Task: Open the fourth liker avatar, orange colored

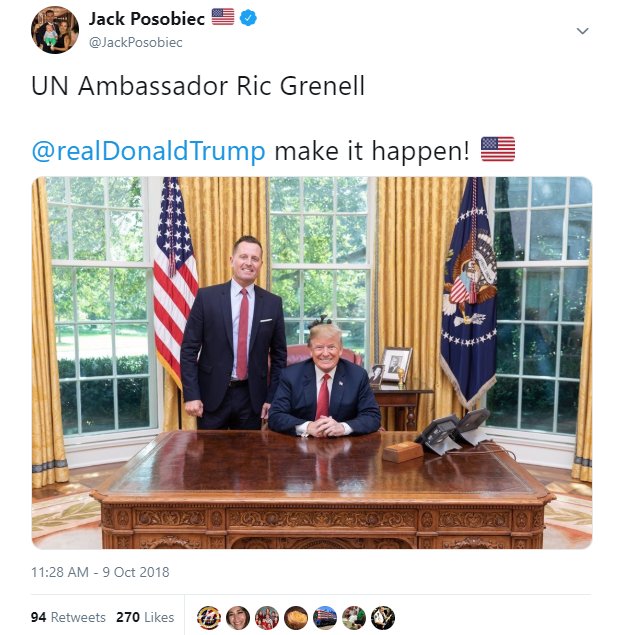Action: pos(296,618)
